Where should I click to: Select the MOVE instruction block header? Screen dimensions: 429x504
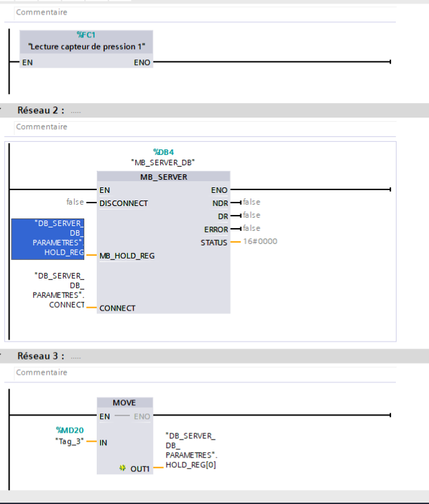(x=124, y=402)
